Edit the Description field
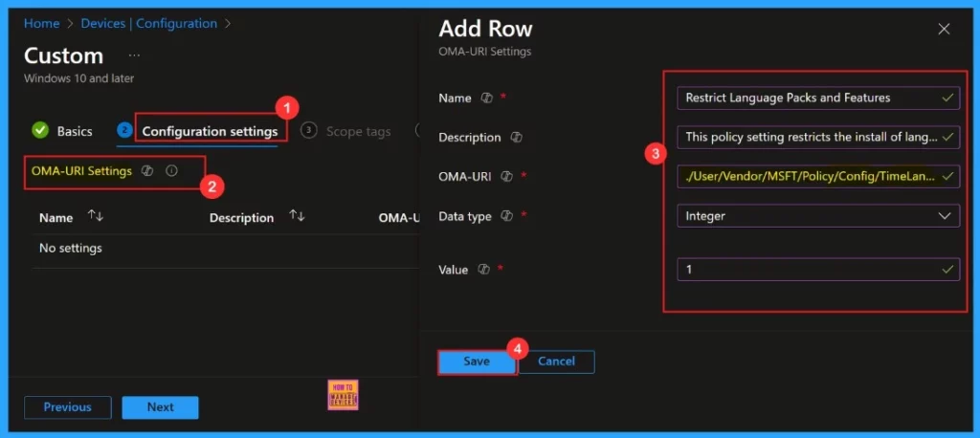 (x=818, y=137)
